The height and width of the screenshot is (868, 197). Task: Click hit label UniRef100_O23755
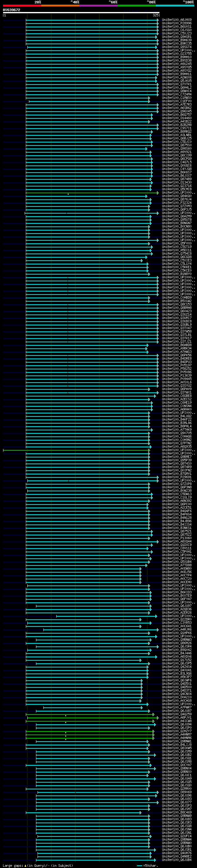[x=177, y=54]
